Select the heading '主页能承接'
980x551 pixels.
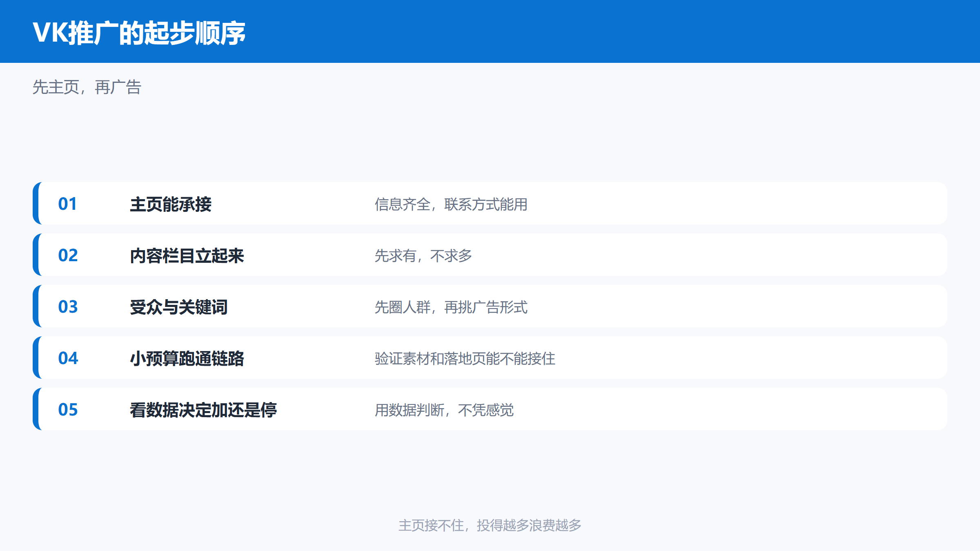[x=171, y=204]
